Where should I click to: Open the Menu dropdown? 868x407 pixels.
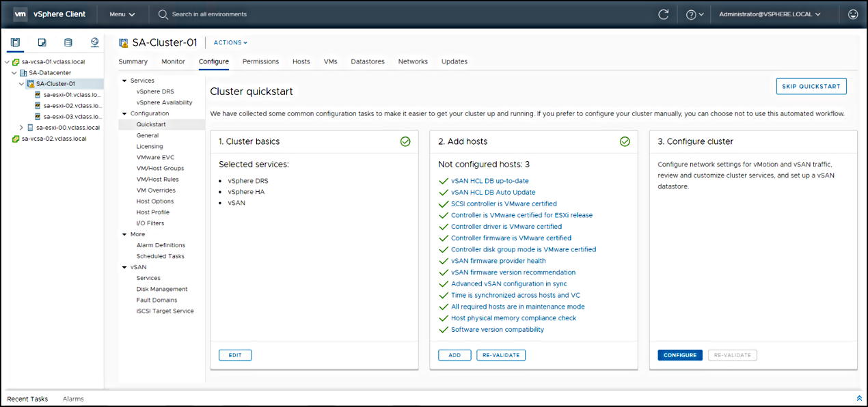click(x=122, y=14)
